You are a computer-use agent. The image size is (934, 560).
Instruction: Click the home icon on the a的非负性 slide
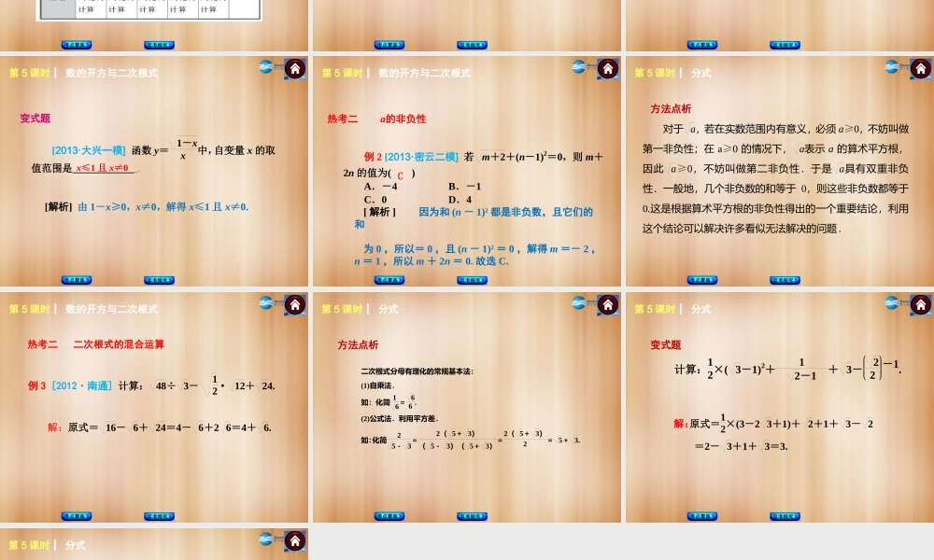coord(608,69)
